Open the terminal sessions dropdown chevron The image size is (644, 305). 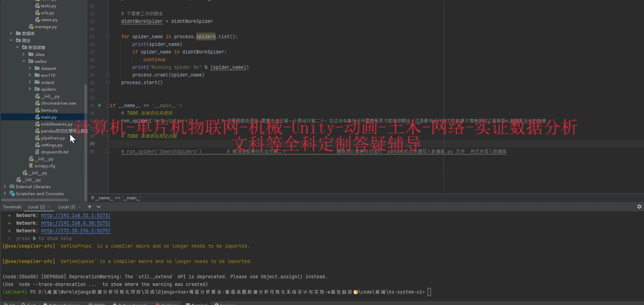click(x=99, y=207)
